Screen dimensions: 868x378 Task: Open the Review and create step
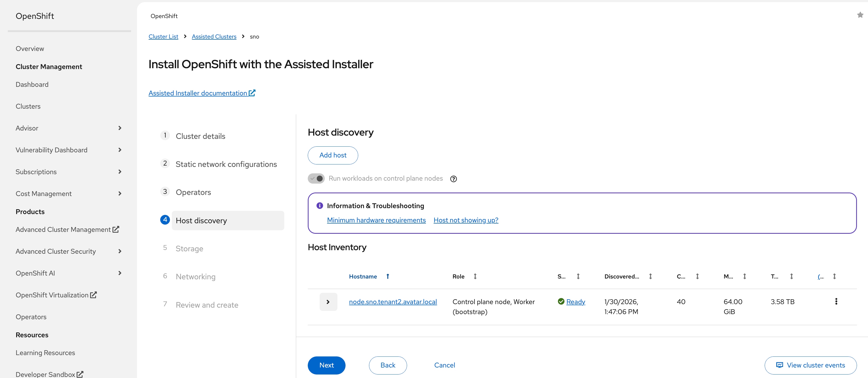(207, 305)
